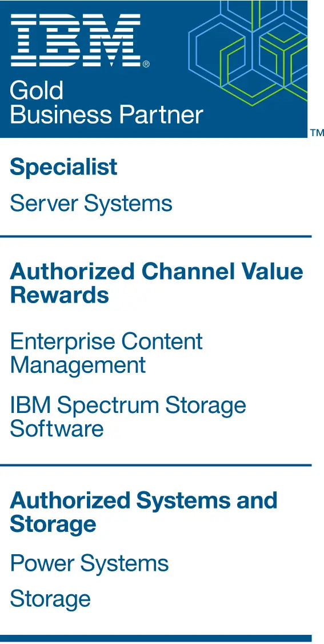Click the thick blue bottom bar
Image resolution: width=324 pixels, height=644 pixels.
tap(156, 638)
